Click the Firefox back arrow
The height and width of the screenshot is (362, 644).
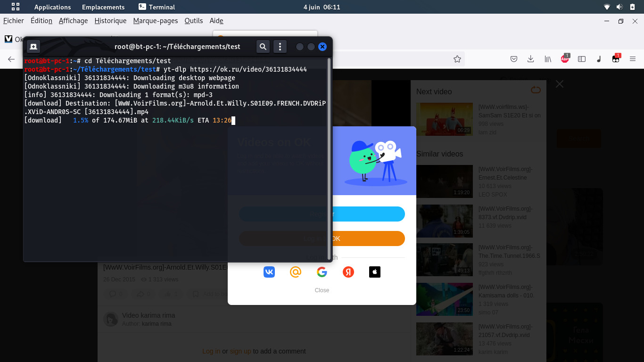[x=11, y=59]
